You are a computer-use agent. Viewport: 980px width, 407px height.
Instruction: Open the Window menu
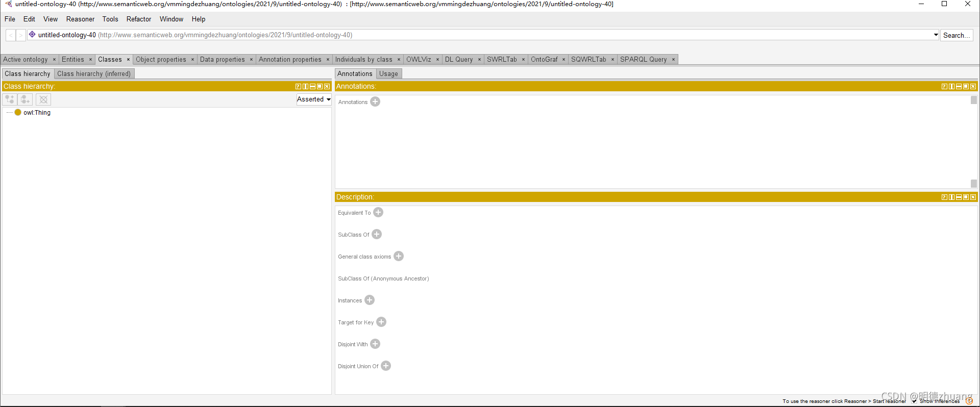pos(171,19)
